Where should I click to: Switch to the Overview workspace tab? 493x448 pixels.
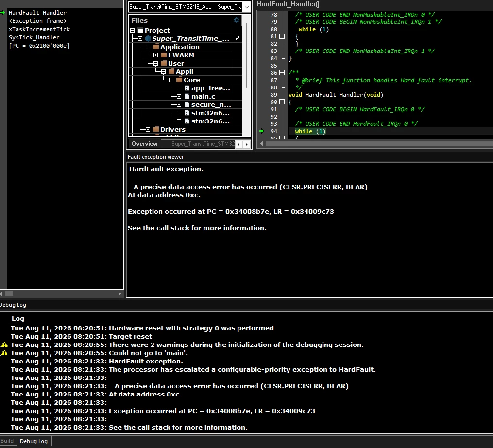tap(145, 144)
